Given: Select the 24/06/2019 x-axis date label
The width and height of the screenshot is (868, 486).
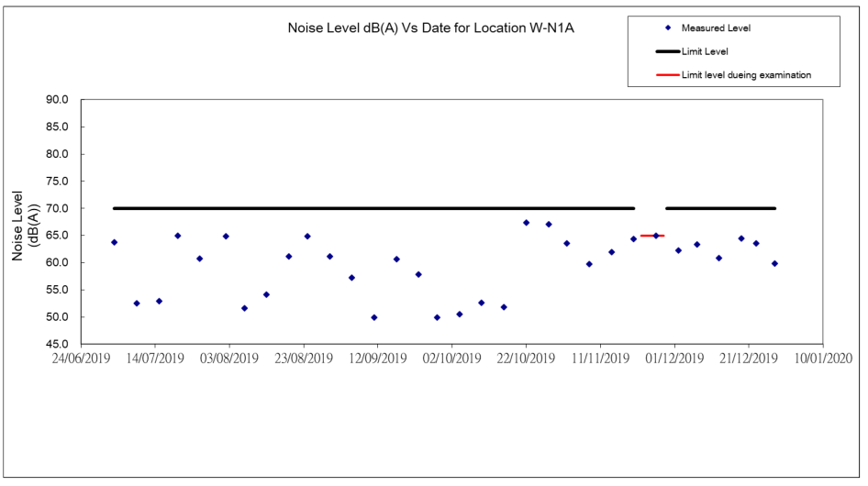Looking at the screenshot, I should [81, 358].
